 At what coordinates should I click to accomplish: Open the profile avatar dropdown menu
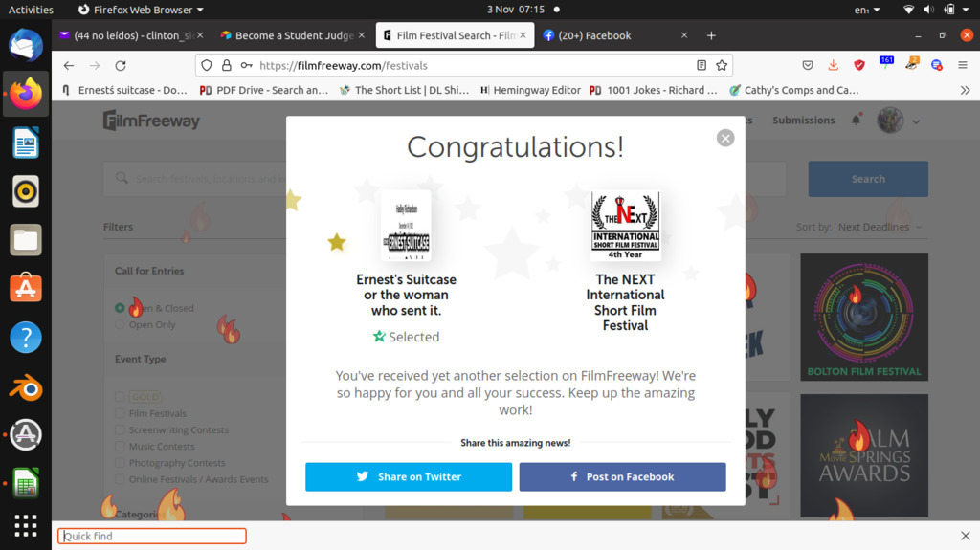click(x=899, y=121)
